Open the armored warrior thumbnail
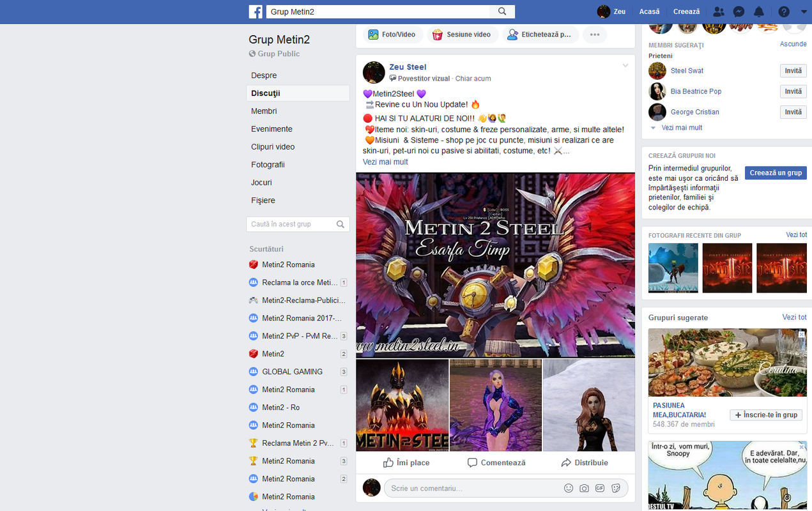The image size is (812, 511). (402, 405)
